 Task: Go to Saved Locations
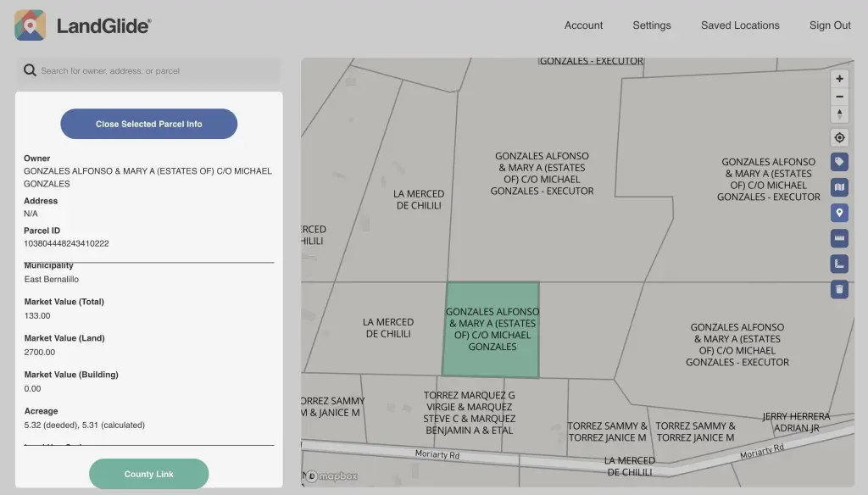pyautogui.click(x=739, y=25)
